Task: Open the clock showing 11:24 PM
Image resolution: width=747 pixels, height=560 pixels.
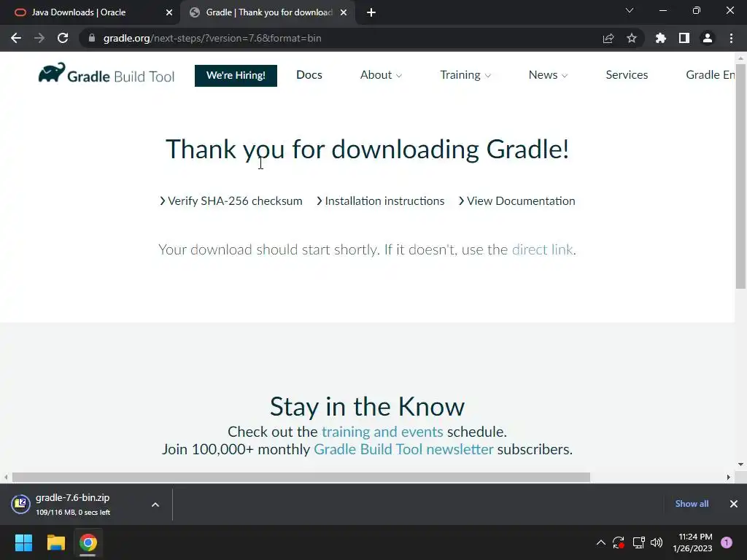Action: click(692, 542)
